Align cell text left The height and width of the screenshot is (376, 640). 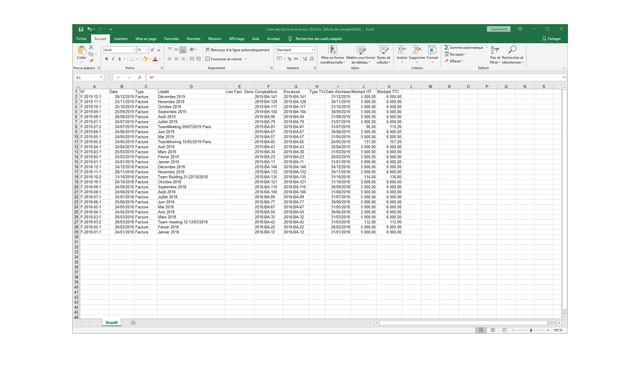tap(170, 59)
